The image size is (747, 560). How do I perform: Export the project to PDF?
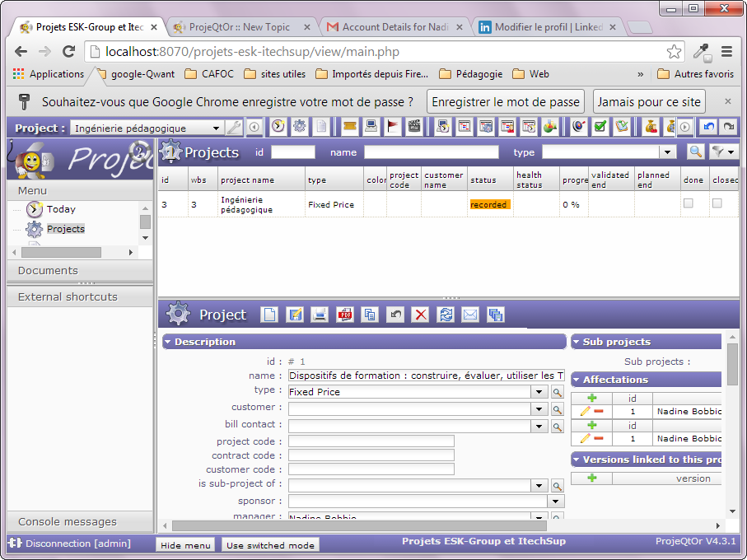344,315
